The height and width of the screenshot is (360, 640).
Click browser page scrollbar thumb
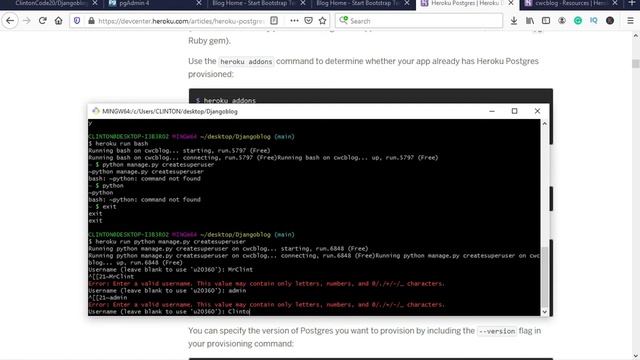tap(636, 64)
